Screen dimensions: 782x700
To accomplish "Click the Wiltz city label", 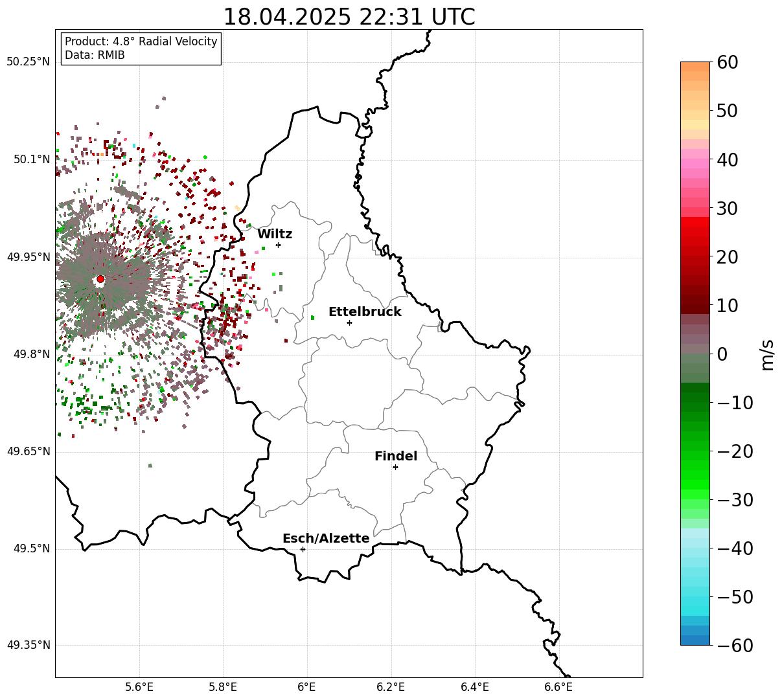I will pyautogui.click(x=275, y=234).
